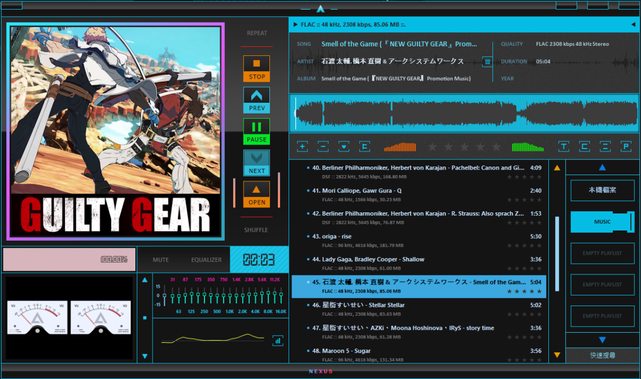Collapse the top panel with the center arrow
The width and height of the screenshot is (641, 379).
coord(320,9)
